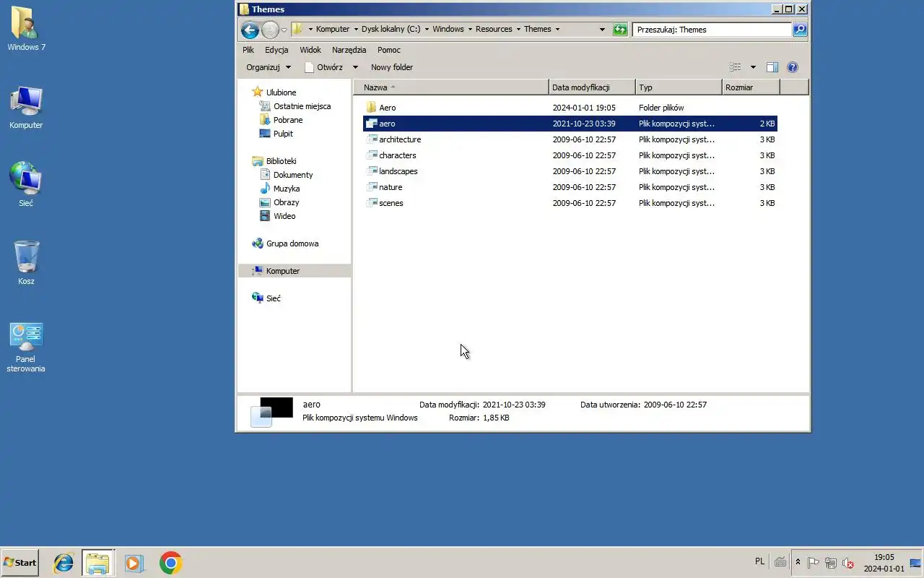The width and height of the screenshot is (924, 578).
Task: Expand the arrow after Themes in address bar
Action: click(x=557, y=30)
